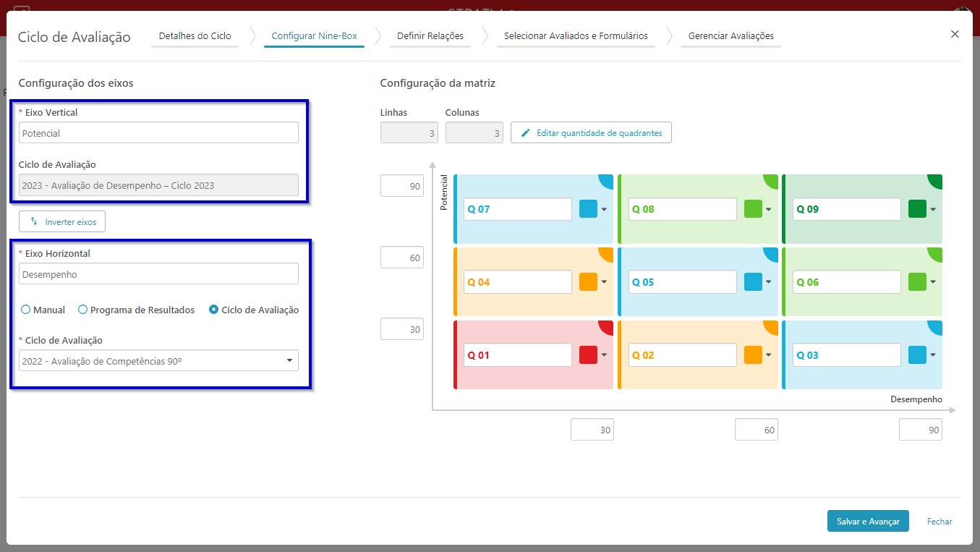Click the Eixo Vertical input field

pos(158,133)
